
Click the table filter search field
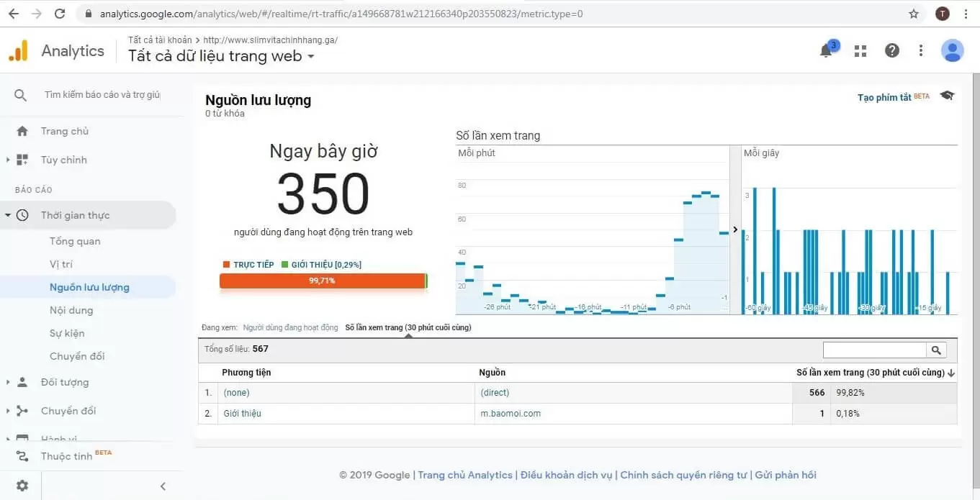[x=874, y=350]
